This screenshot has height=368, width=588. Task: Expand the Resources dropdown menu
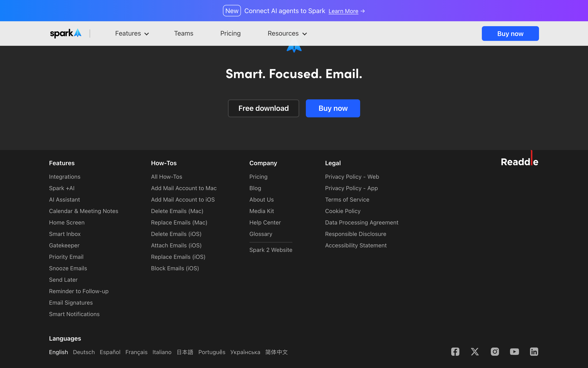click(287, 34)
